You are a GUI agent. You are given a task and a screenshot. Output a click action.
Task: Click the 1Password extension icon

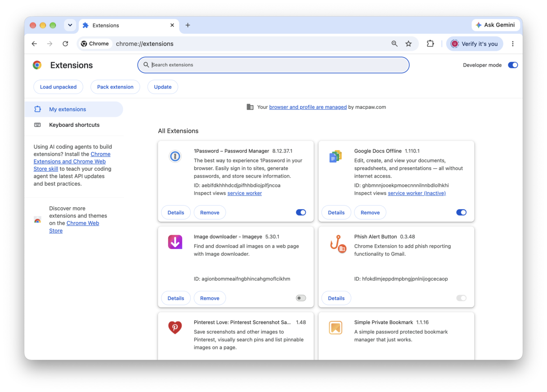[175, 156]
